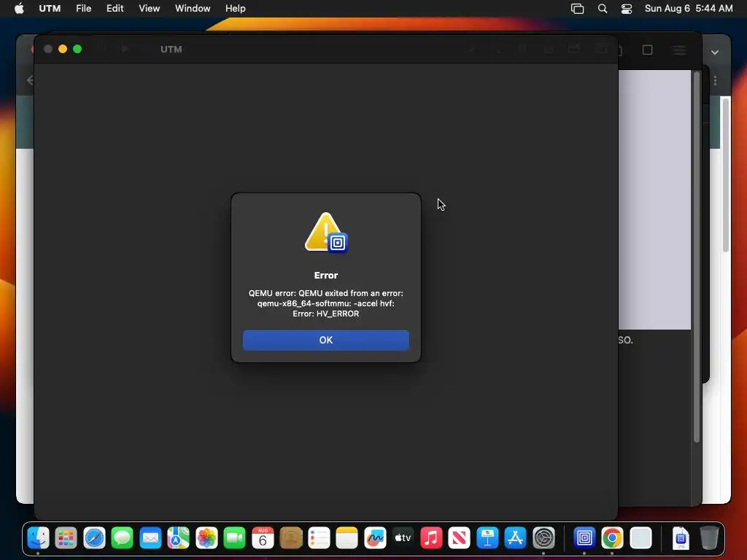Viewport: 747px width, 560px height.
Task: Open the UTM file in the Dock
Action: click(681, 538)
